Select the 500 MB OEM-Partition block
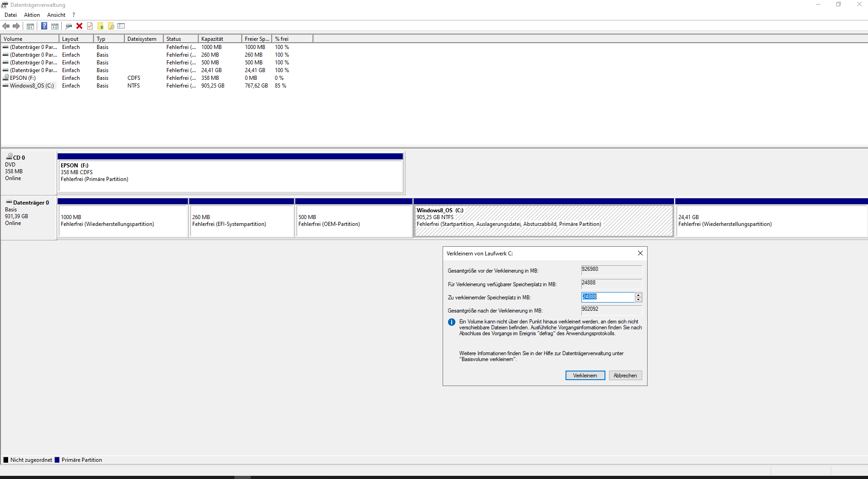 354,218
